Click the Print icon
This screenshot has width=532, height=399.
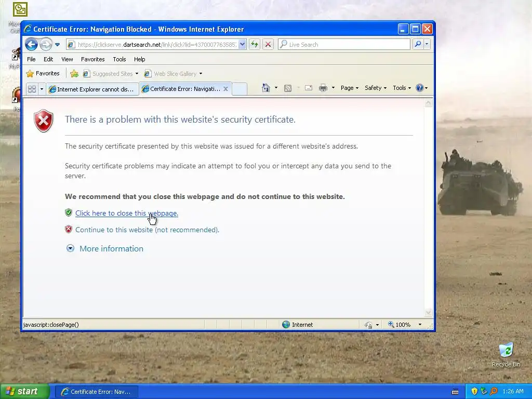[x=323, y=88]
